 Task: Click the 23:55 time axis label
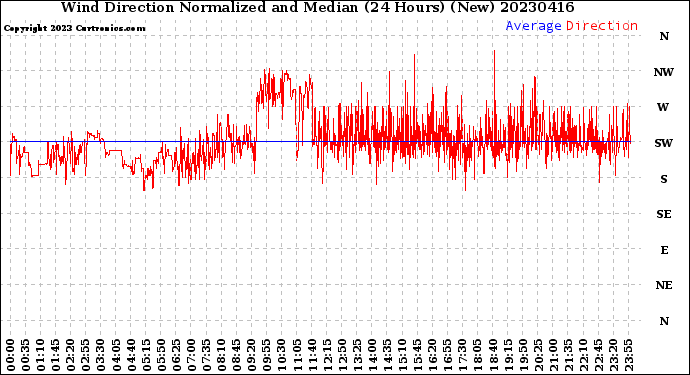pyautogui.click(x=629, y=356)
